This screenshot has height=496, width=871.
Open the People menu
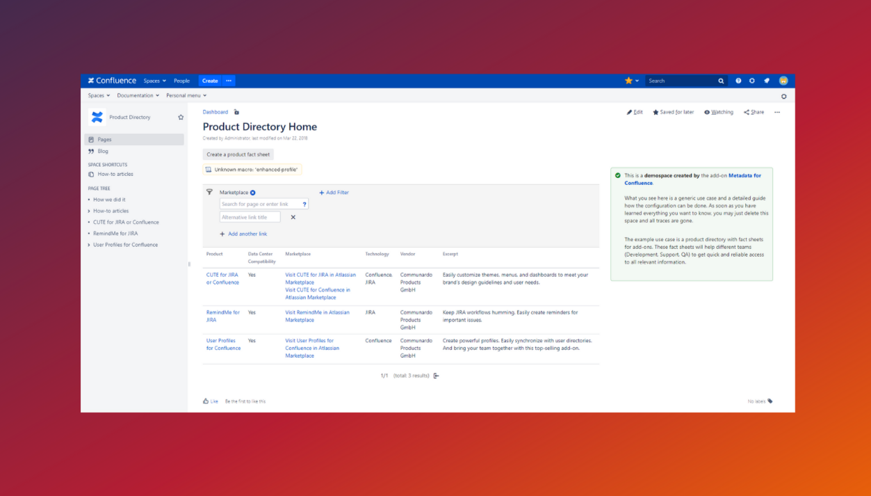tap(182, 81)
